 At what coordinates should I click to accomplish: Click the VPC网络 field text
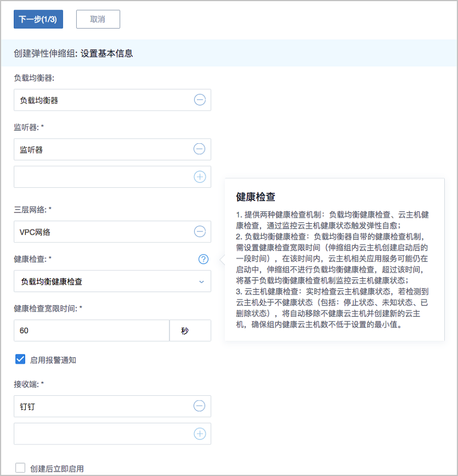pos(35,232)
